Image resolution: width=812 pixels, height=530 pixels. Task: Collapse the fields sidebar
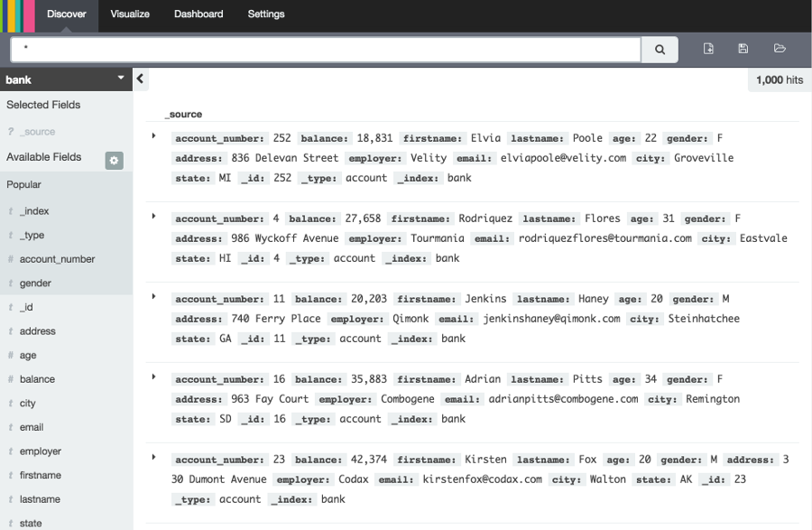click(141, 79)
